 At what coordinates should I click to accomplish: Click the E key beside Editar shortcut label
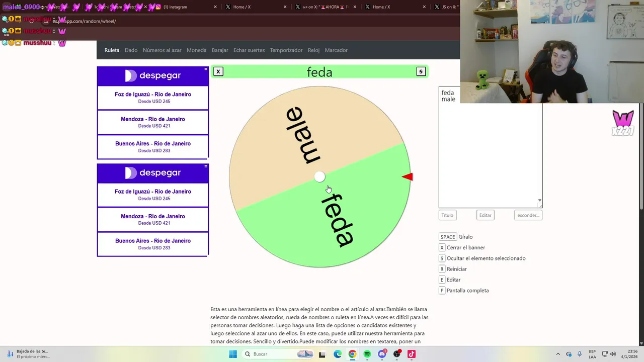point(442,280)
